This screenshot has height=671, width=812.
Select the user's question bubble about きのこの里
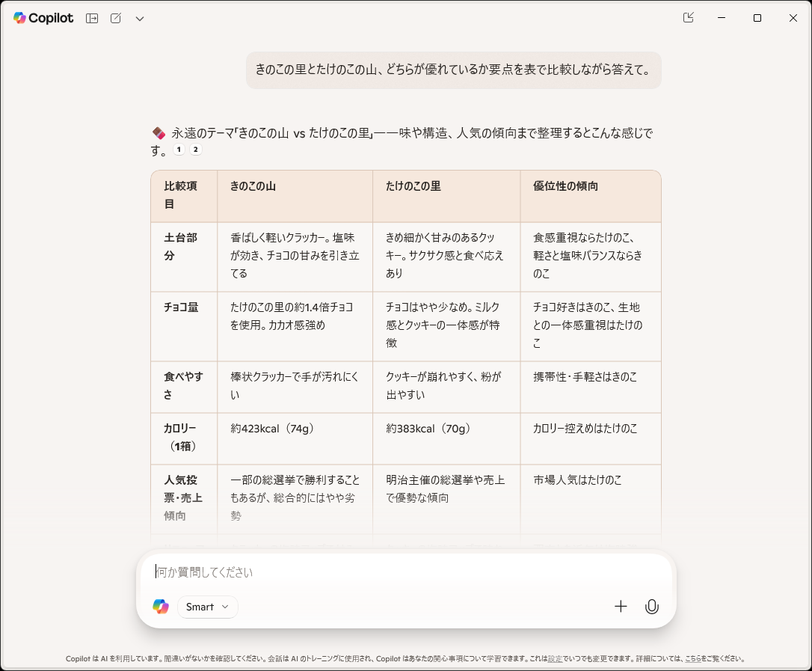tap(453, 70)
